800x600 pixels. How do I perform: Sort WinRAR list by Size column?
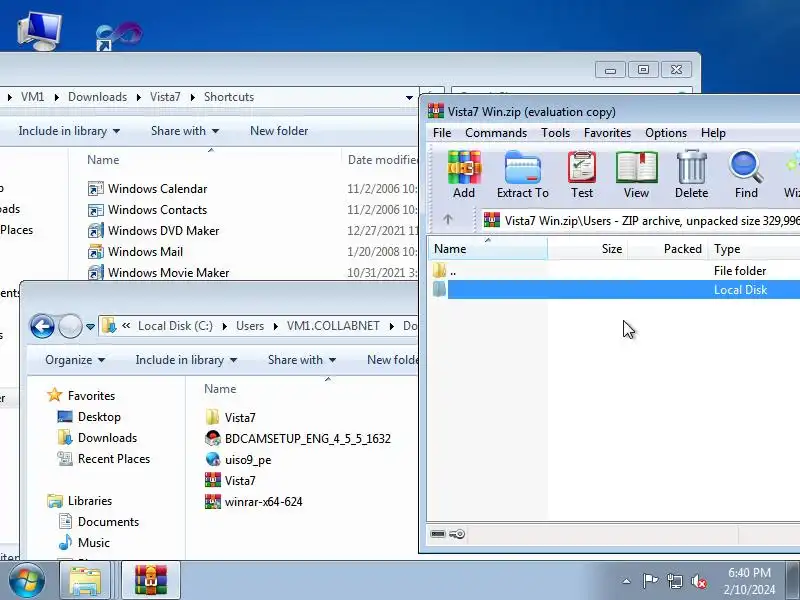tap(588, 248)
